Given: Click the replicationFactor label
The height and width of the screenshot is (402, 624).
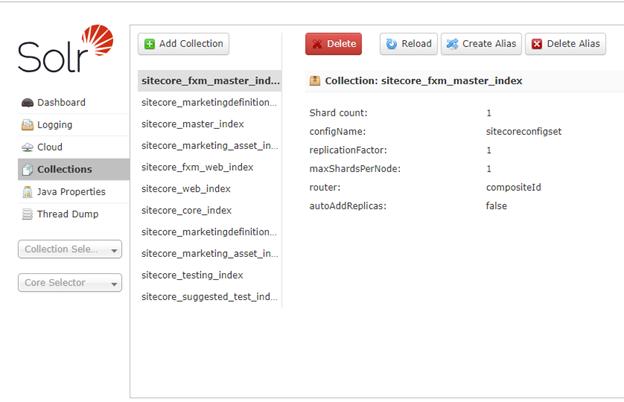Looking at the screenshot, I should click(x=348, y=150).
